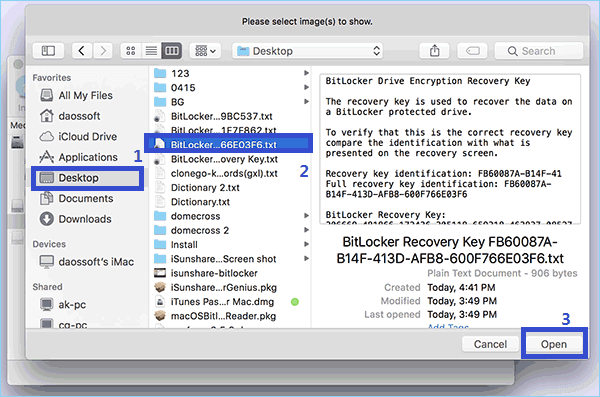This screenshot has height=397, width=600.
Task: Switch to list view
Action: (151, 51)
